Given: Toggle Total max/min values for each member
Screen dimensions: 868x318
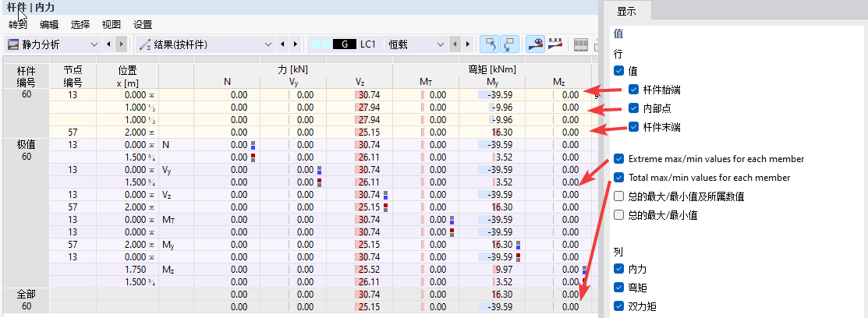Looking at the screenshot, I should click(x=619, y=178).
